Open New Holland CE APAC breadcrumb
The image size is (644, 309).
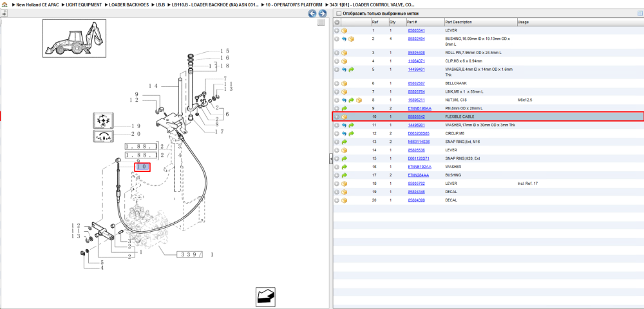click(37, 5)
